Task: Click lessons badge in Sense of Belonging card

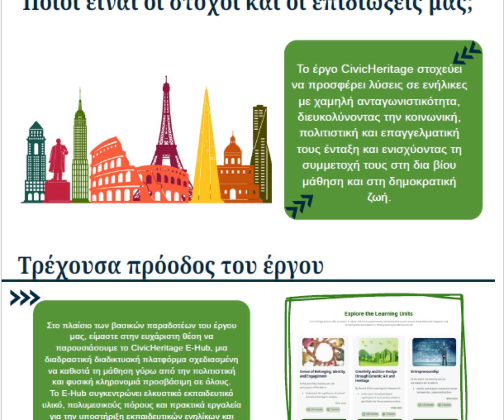Action: click(333, 409)
